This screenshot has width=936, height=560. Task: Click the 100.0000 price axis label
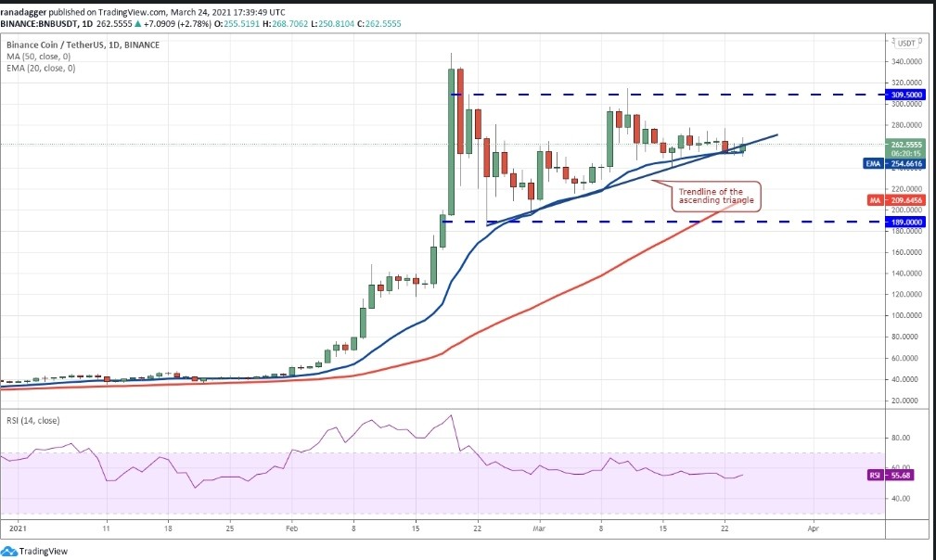point(906,315)
